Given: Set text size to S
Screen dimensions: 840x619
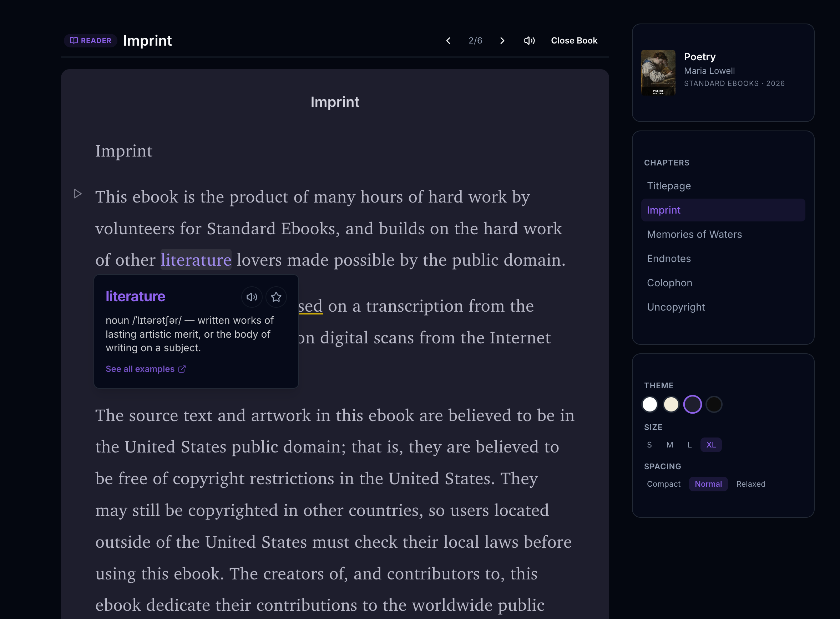Looking at the screenshot, I should pyautogui.click(x=649, y=445).
